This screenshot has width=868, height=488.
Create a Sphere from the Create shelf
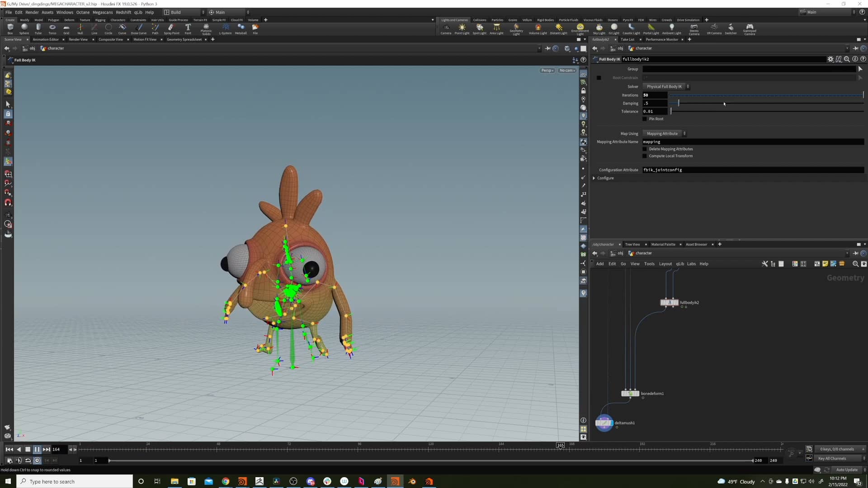coord(24,29)
